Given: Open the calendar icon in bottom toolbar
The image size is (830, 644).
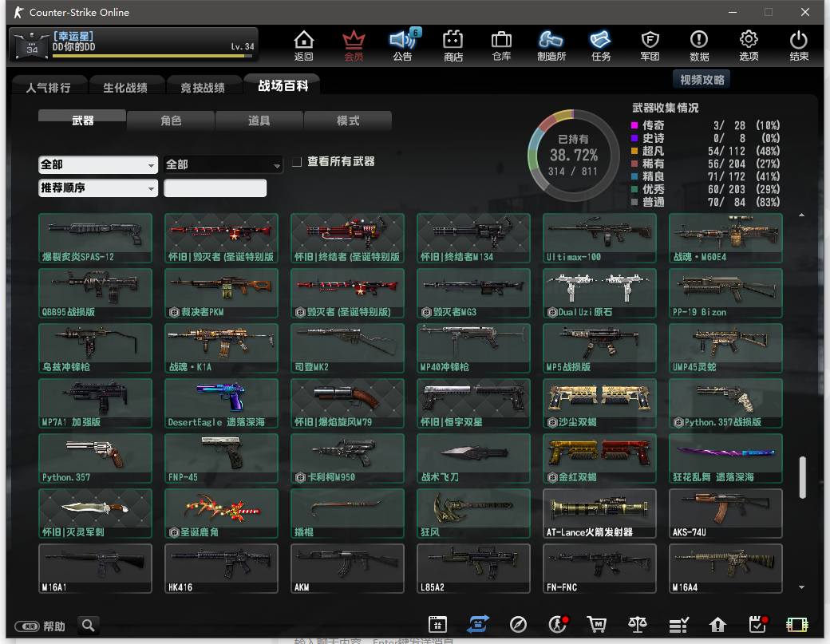Looking at the screenshot, I should click(x=438, y=625).
